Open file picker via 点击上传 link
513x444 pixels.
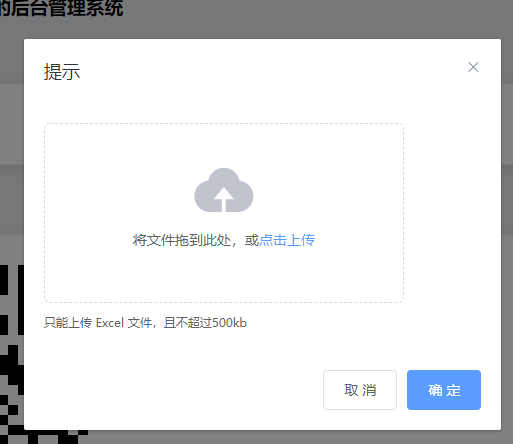click(x=287, y=240)
